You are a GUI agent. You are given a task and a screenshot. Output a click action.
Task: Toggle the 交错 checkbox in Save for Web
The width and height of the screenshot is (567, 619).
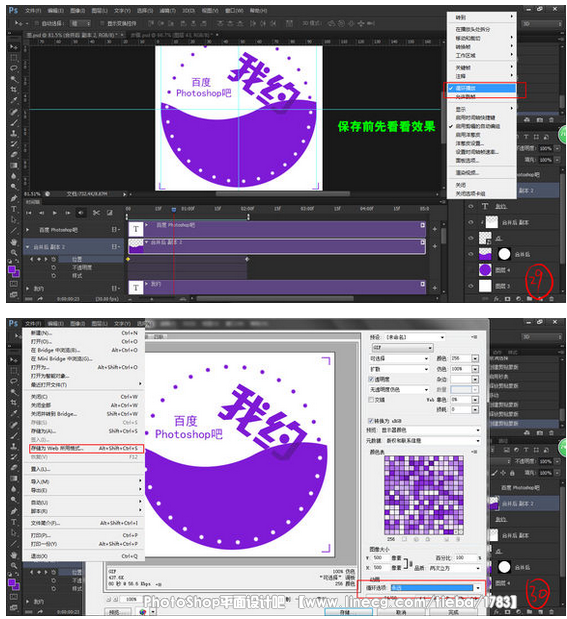click(x=371, y=400)
